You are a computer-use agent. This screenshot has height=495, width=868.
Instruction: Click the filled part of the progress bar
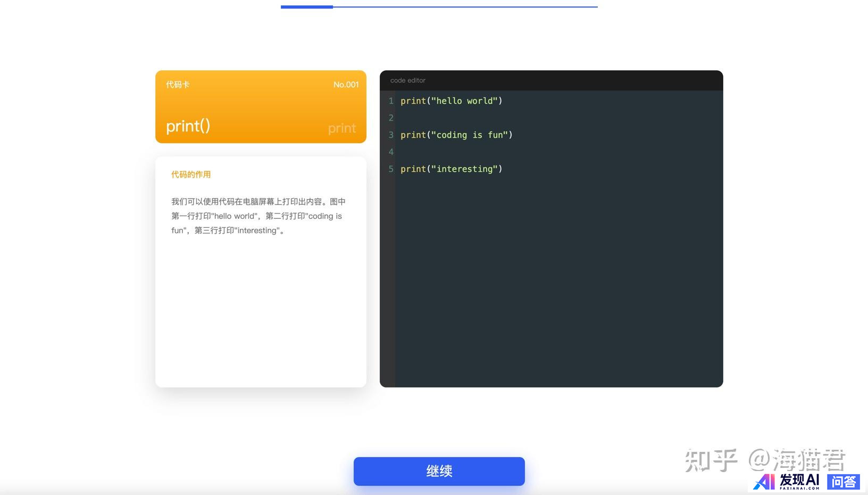306,7
